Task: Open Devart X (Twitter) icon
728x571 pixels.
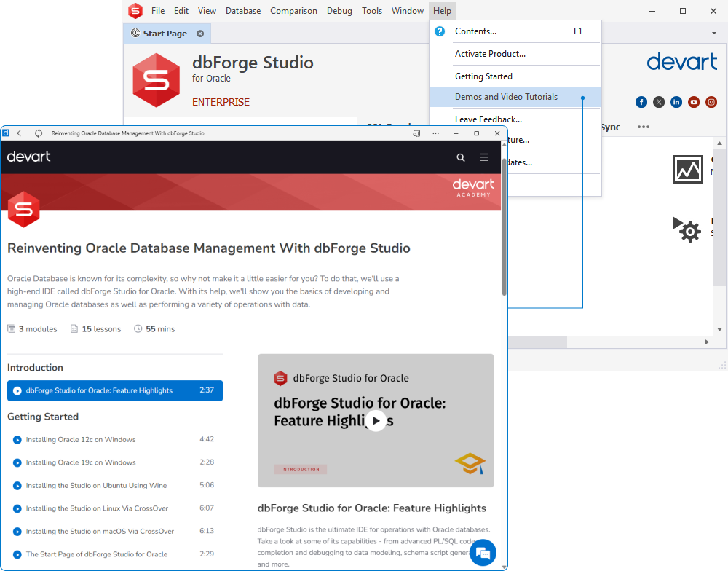Action: (x=659, y=102)
